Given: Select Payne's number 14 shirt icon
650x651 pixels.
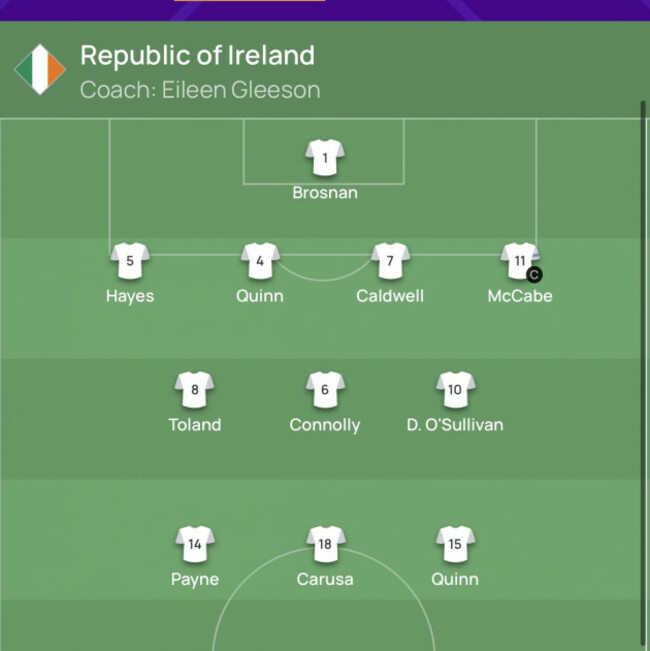Looking at the screenshot, I should tap(195, 545).
